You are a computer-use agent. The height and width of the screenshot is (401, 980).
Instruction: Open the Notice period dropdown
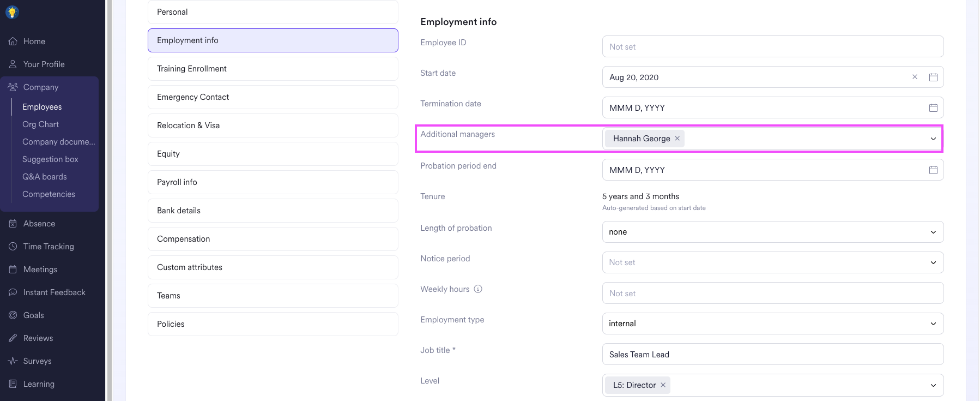point(933,262)
